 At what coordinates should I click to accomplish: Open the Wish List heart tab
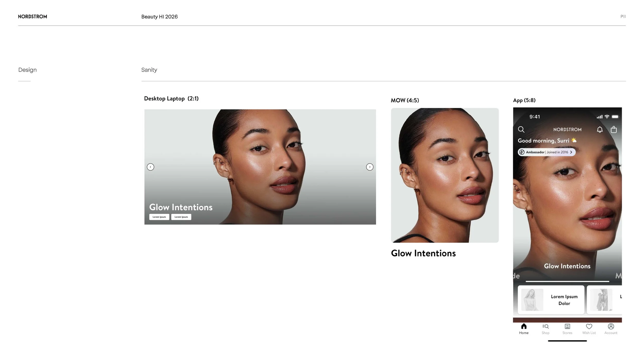(589, 327)
